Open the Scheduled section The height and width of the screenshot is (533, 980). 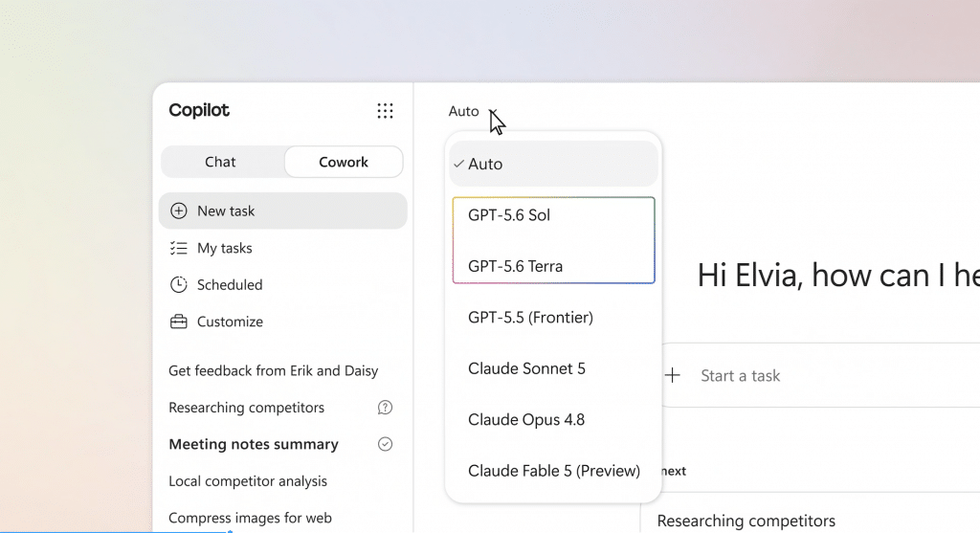tap(283, 284)
